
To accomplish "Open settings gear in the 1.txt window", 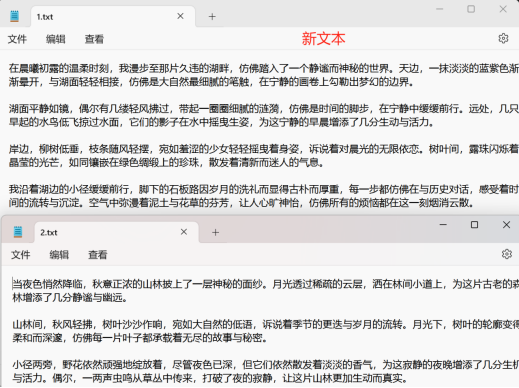I will point(503,38).
